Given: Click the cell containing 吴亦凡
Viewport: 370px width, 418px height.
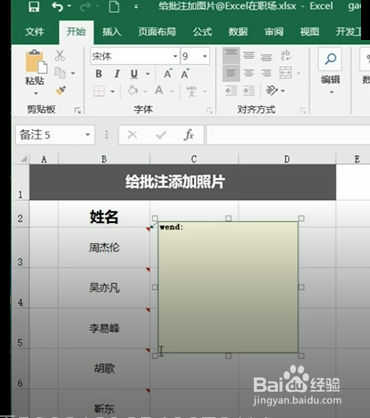Looking at the screenshot, I should coord(104,288).
